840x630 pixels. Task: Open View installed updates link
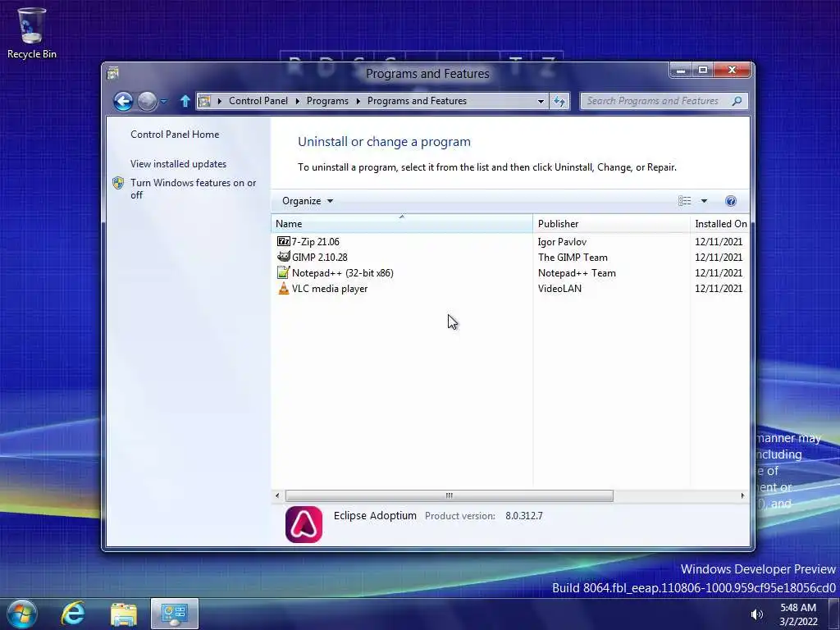(178, 164)
